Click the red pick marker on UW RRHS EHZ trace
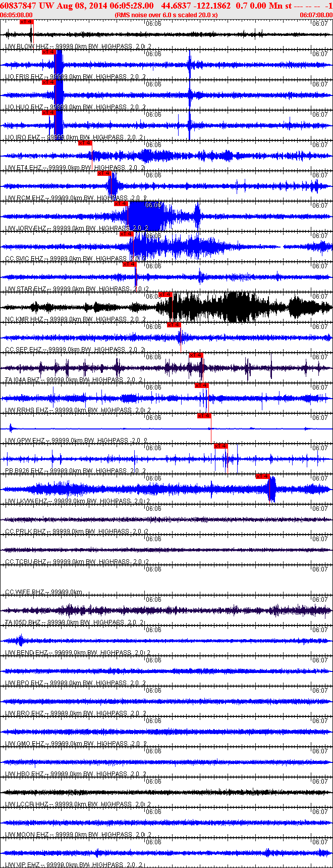The height and width of the screenshot is (868, 333). pyautogui.click(x=202, y=385)
